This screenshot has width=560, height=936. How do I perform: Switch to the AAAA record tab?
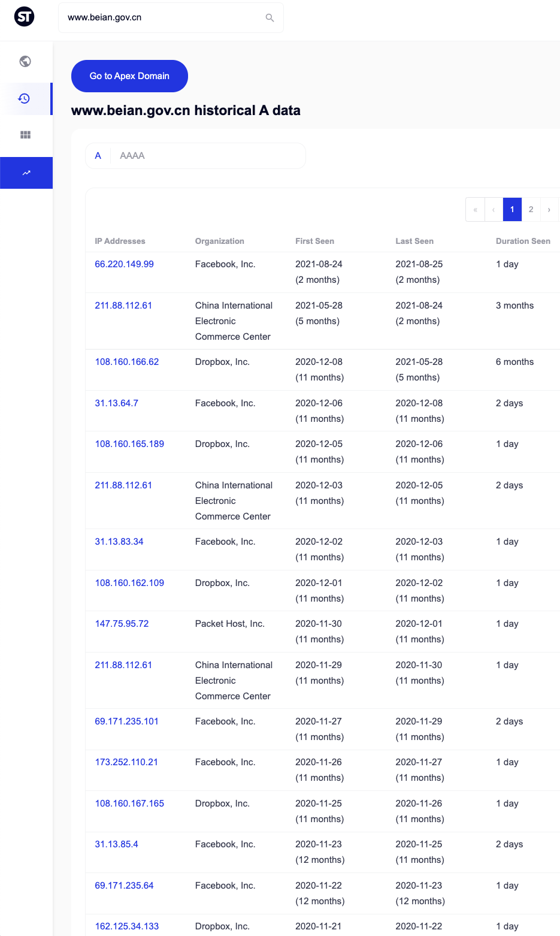click(132, 156)
